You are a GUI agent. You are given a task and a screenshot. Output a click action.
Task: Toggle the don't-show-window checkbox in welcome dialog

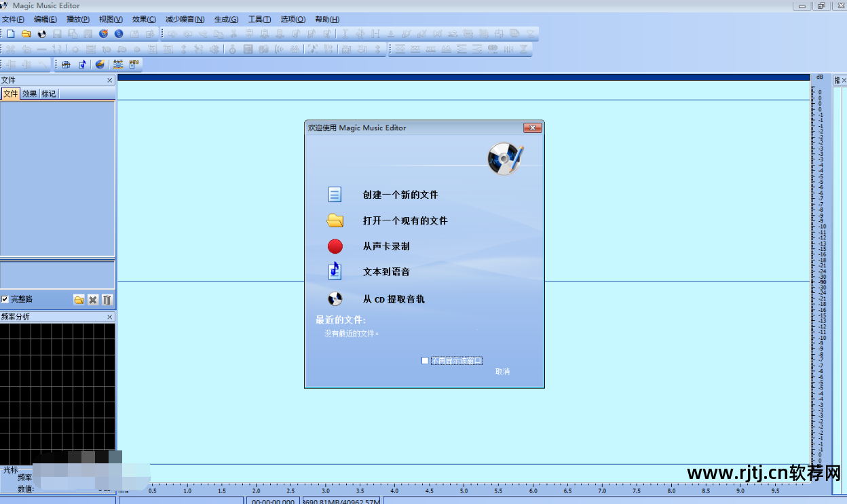(x=425, y=361)
